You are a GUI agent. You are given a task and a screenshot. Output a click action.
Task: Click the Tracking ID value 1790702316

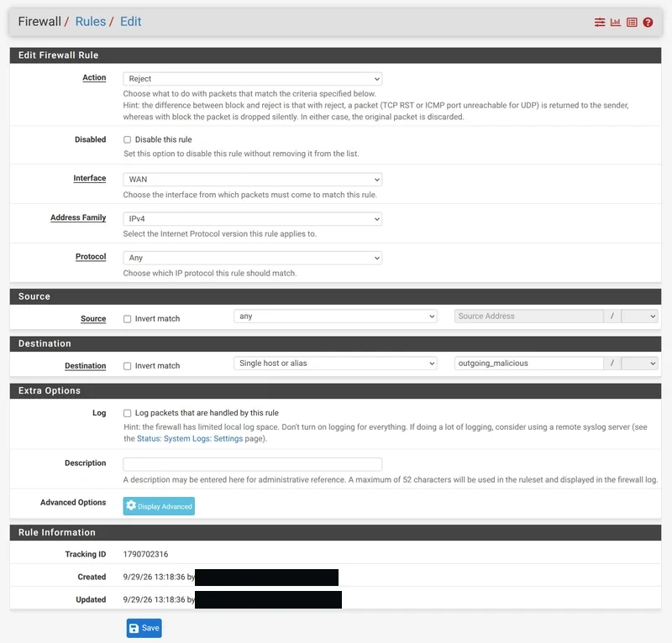(x=145, y=554)
